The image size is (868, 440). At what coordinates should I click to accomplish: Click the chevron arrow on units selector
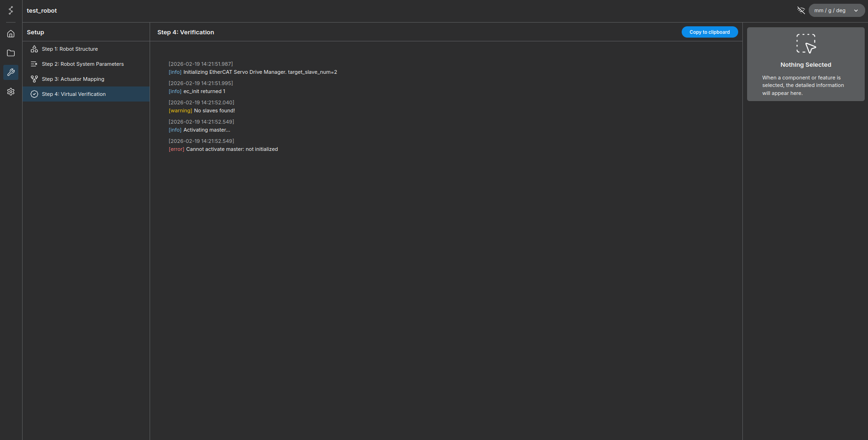click(x=856, y=11)
